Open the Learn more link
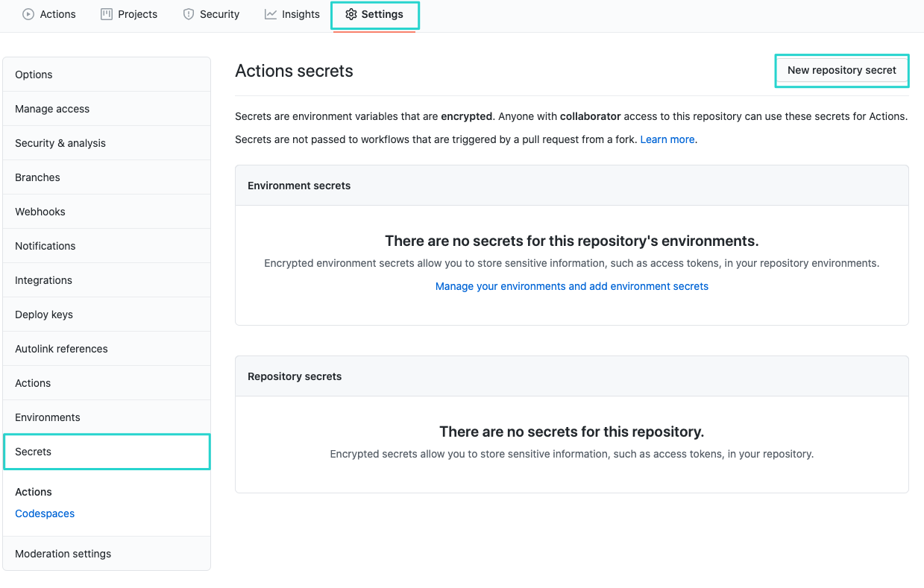 tap(667, 139)
